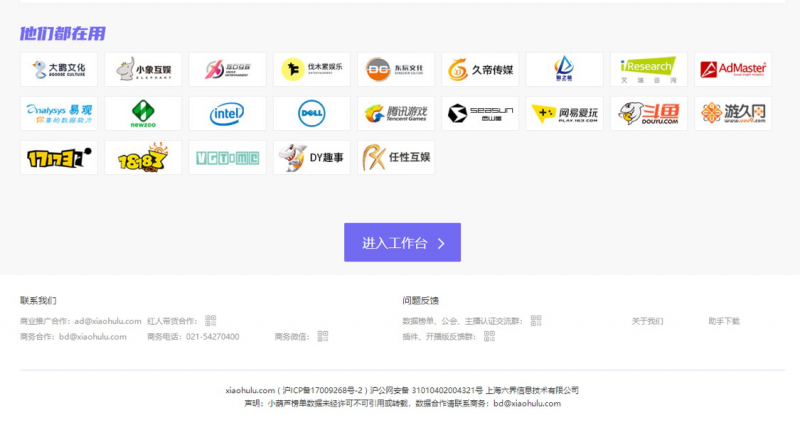Show the 商务微信 QR code

(322, 336)
